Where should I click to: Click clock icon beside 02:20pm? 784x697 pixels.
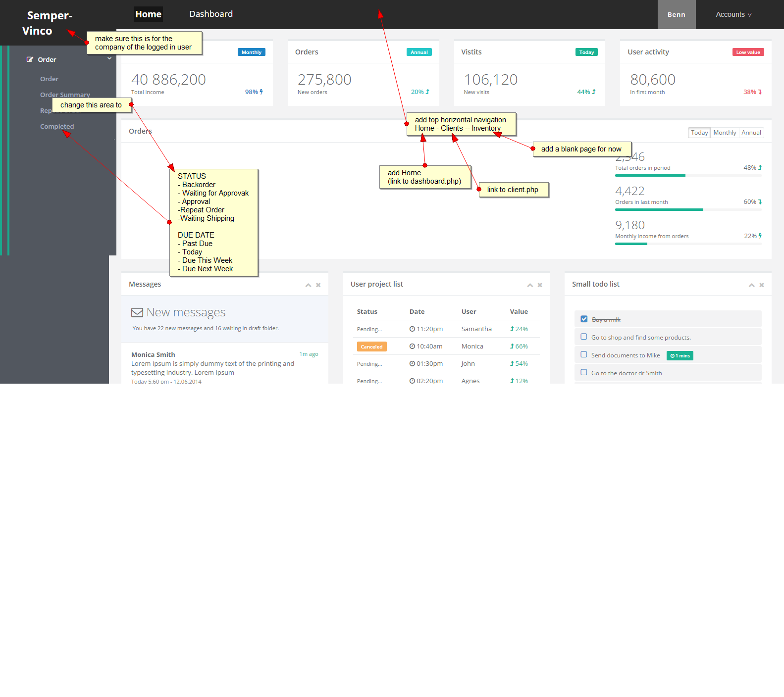pyautogui.click(x=412, y=381)
